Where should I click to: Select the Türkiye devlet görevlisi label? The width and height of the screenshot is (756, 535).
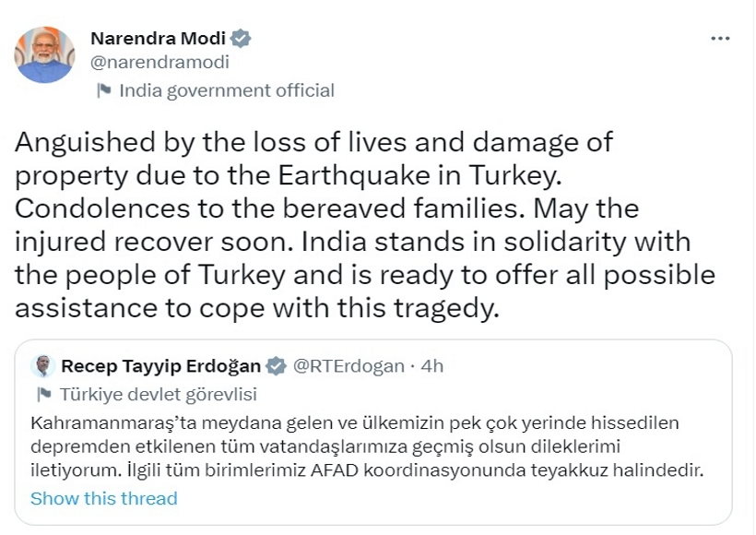[x=158, y=395]
